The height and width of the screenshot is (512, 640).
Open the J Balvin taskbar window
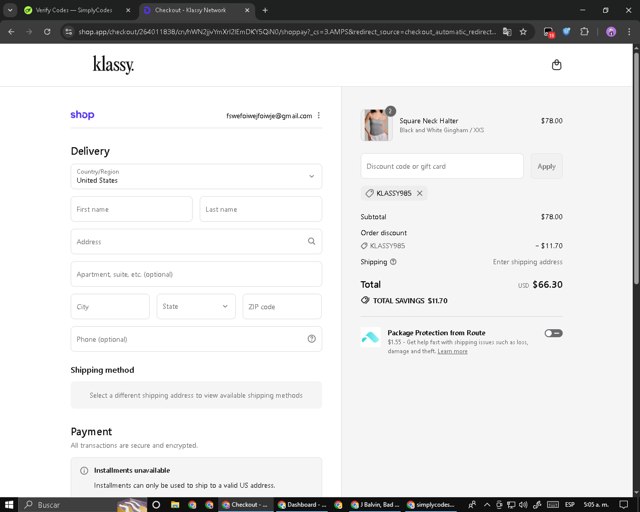[376, 505]
